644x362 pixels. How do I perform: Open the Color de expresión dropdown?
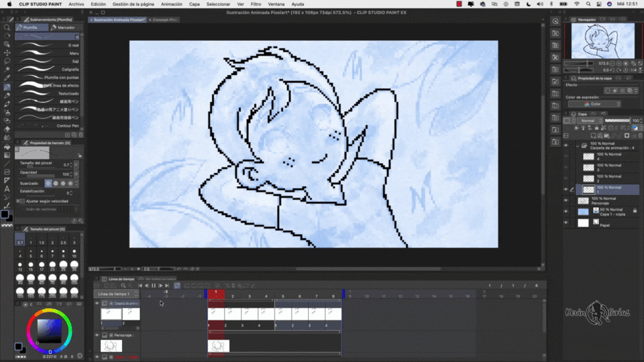594,105
